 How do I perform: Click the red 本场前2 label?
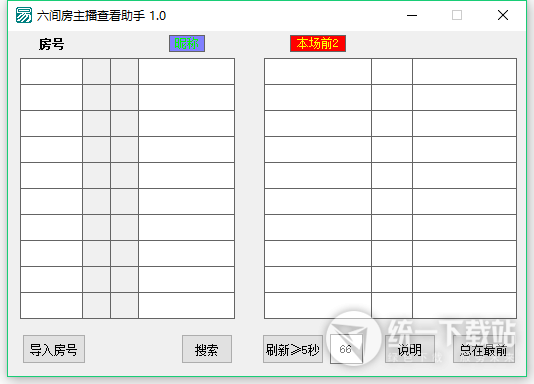(x=318, y=44)
